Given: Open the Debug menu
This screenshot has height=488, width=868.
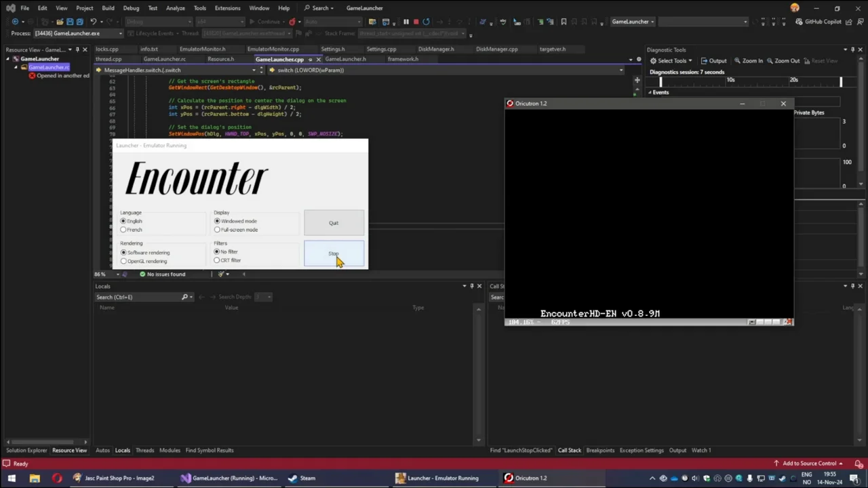Looking at the screenshot, I should (131, 8).
